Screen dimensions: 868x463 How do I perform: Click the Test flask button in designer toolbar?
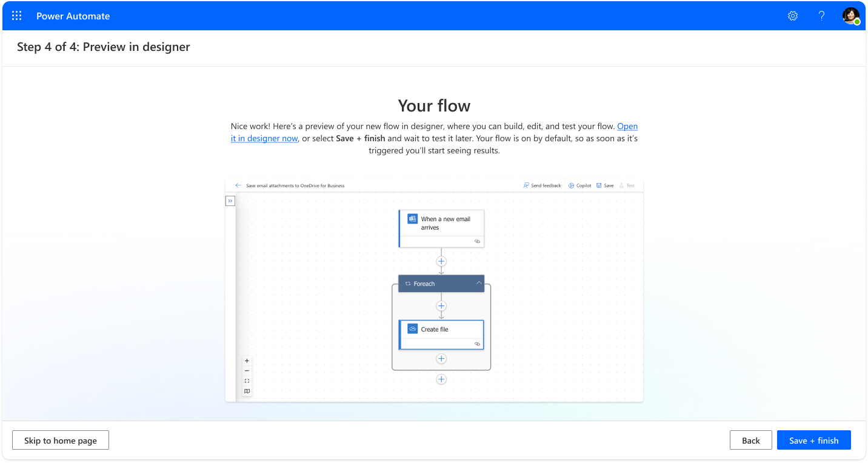click(627, 185)
